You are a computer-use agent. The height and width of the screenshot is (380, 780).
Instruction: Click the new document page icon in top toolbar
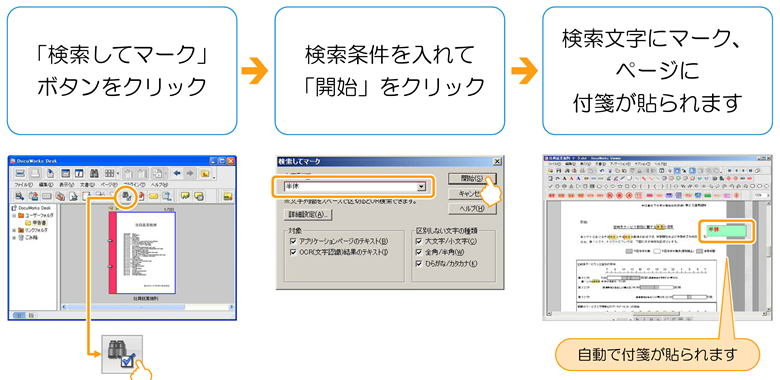50,173
